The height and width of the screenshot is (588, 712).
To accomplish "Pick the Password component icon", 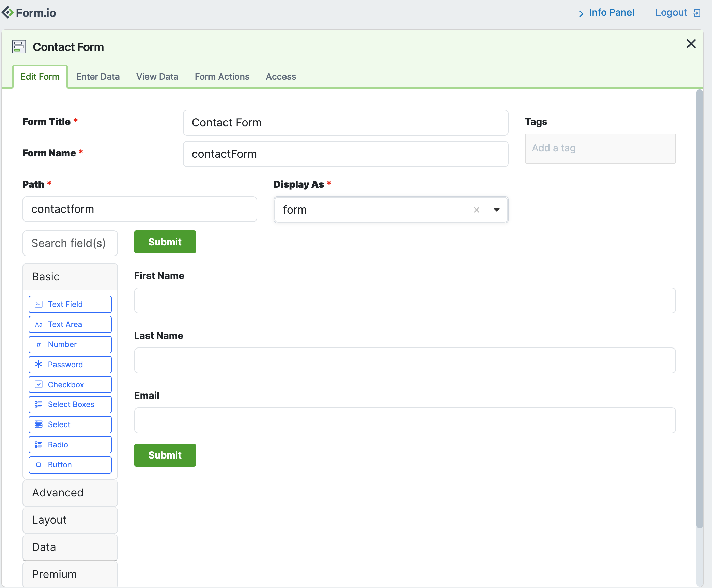I will coord(38,365).
